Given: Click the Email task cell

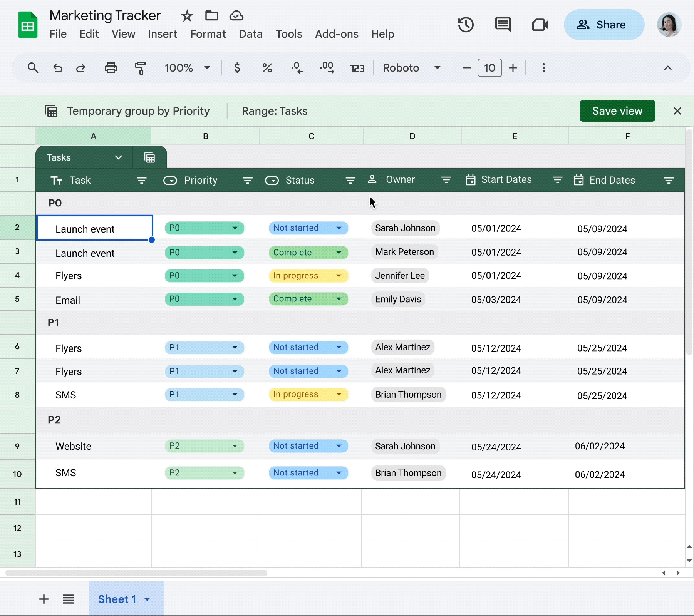Looking at the screenshot, I should pos(94,300).
